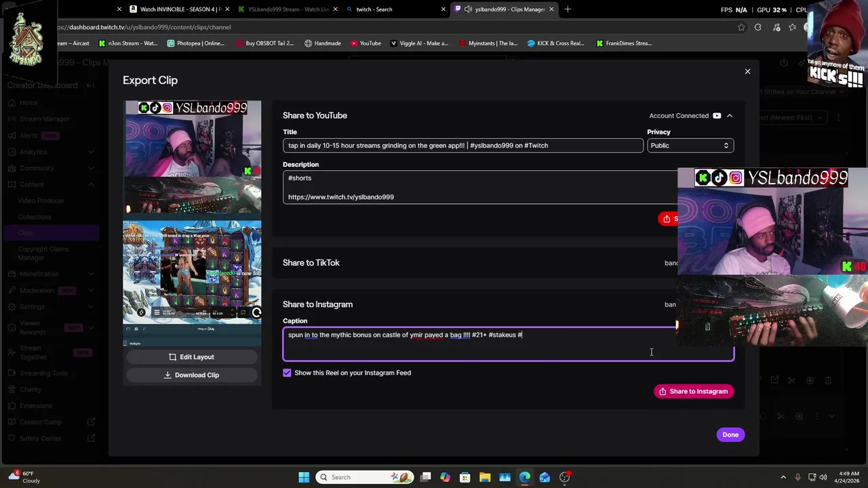The image size is (868, 488).
Task: Click into the YouTube Title field
Action: coord(463,146)
